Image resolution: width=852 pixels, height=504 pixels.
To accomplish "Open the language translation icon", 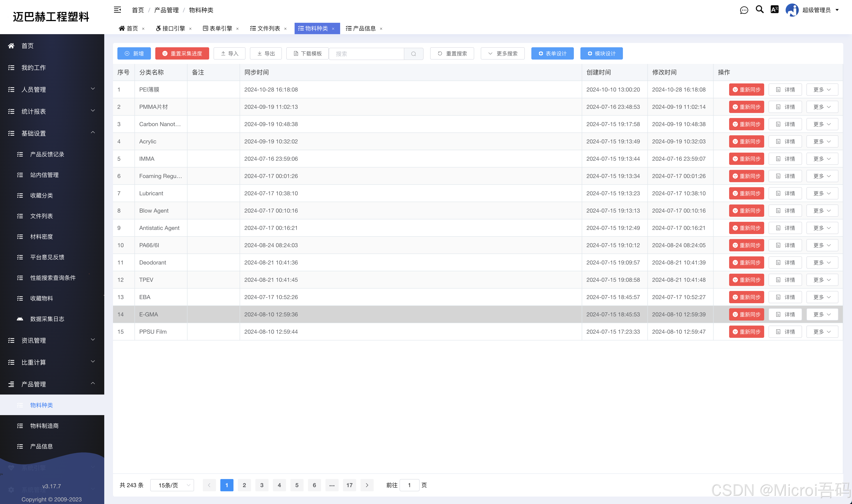I will 774,9.
